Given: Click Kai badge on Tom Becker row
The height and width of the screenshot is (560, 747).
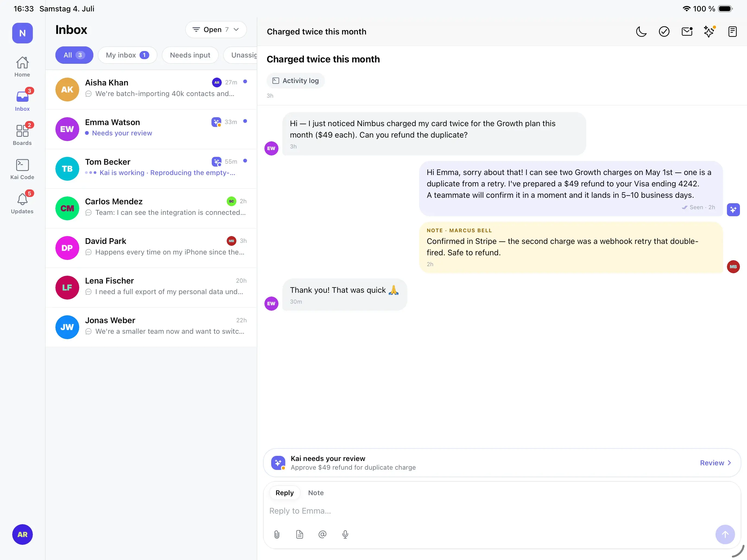Looking at the screenshot, I should click(x=216, y=162).
